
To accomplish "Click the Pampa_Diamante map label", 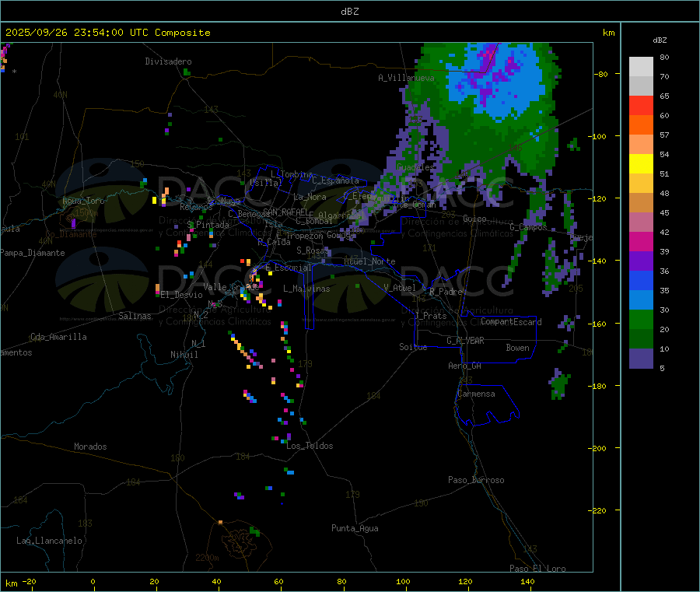I will coord(33,253).
